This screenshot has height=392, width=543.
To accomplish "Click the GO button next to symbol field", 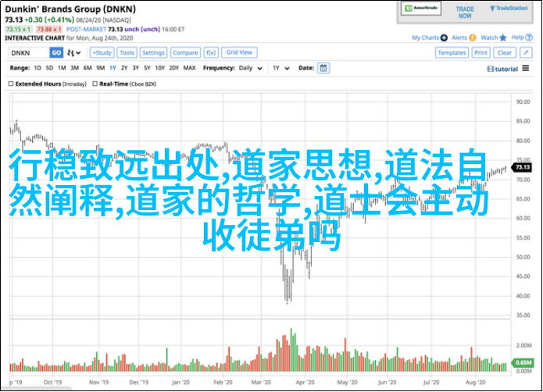I will (56, 53).
